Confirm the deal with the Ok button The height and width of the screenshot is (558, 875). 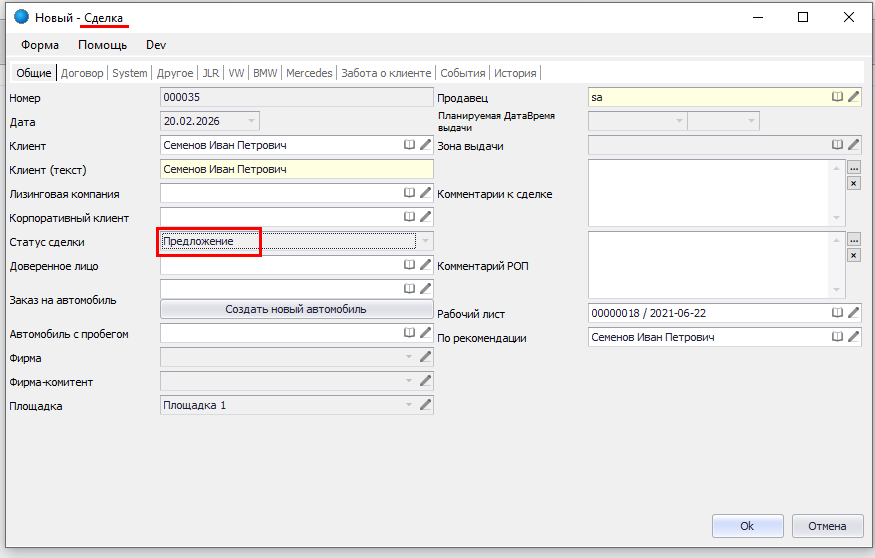(746, 526)
